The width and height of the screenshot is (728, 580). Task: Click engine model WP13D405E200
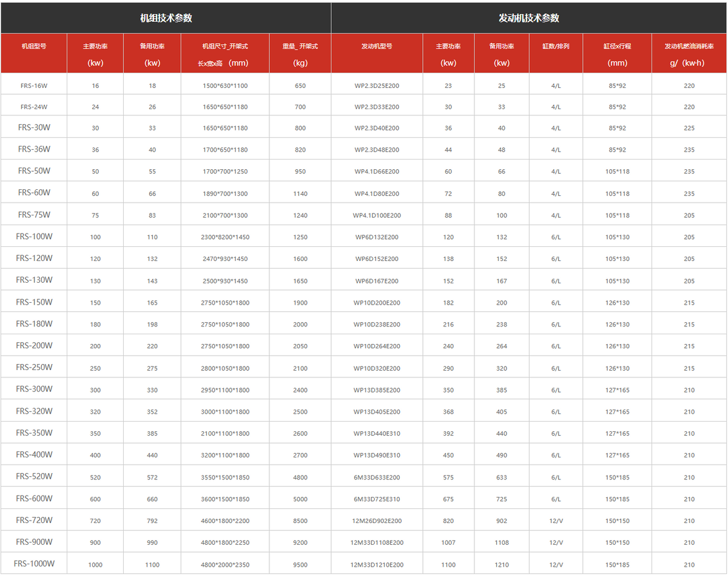point(377,412)
